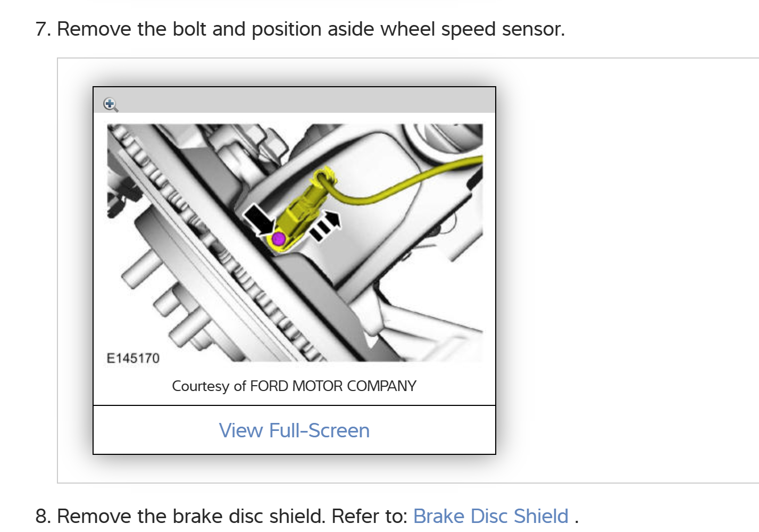Click the magnifier zoom icon above diagram

click(111, 104)
